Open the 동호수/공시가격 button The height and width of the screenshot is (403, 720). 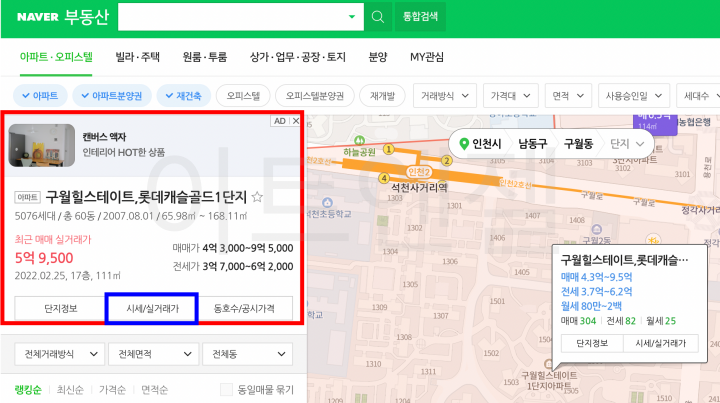point(245,308)
